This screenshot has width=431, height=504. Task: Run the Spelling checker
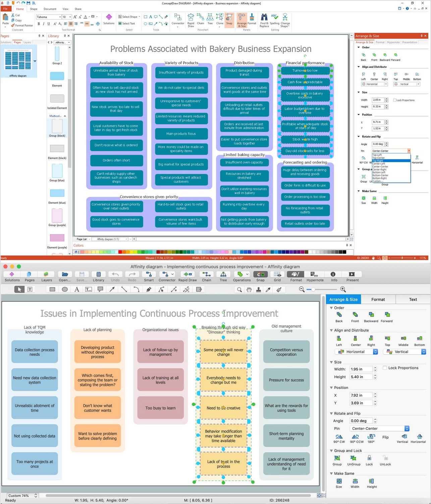point(274,19)
